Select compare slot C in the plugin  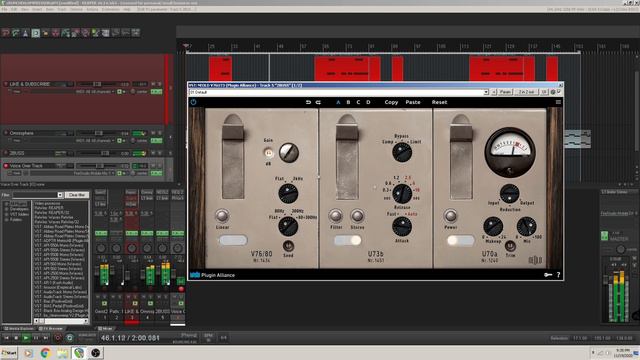358,102
